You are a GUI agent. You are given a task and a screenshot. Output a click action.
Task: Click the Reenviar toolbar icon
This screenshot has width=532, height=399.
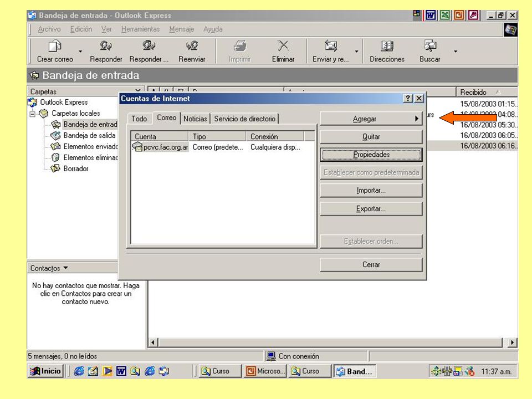pyautogui.click(x=192, y=46)
